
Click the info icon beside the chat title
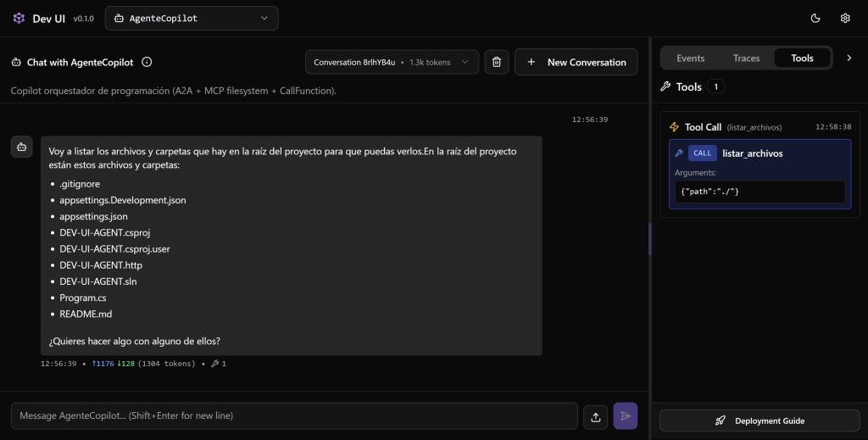point(147,62)
